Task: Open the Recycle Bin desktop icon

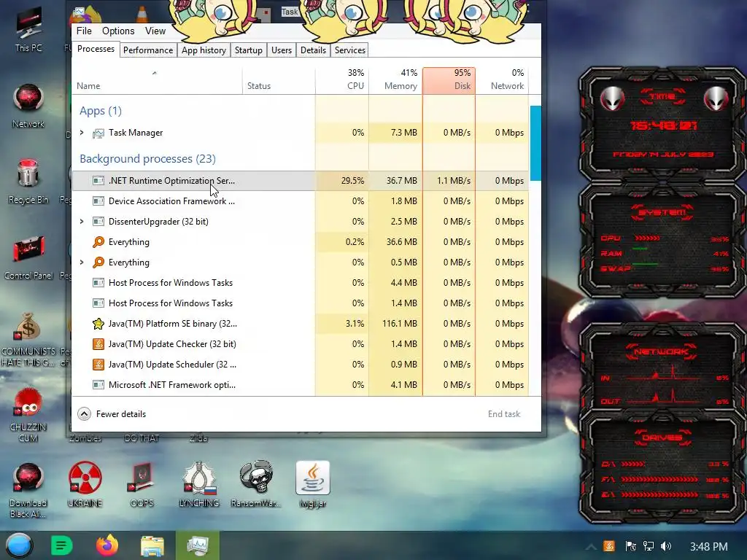Action: click(28, 182)
